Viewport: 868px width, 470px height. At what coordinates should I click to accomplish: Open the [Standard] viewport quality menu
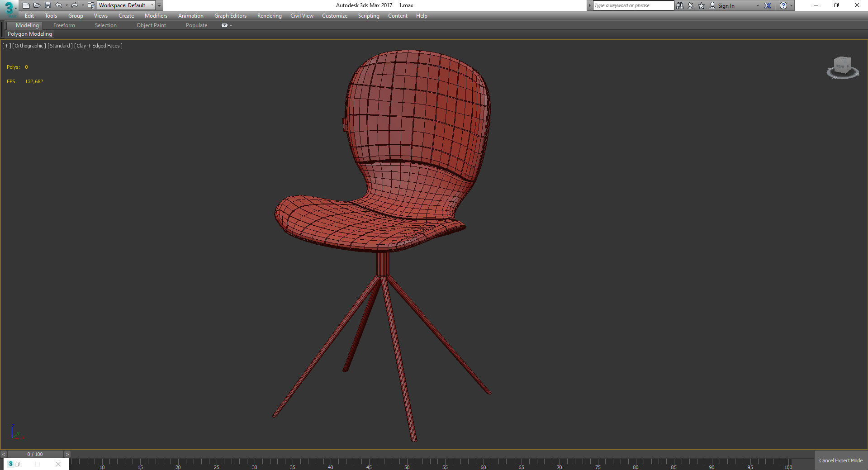(60, 46)
